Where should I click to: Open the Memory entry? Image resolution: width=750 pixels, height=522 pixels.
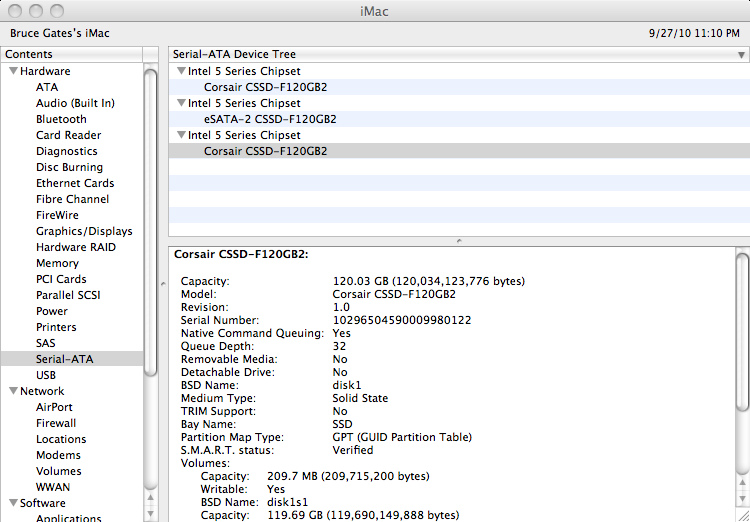pyautogui.click(x=57, y=263)
